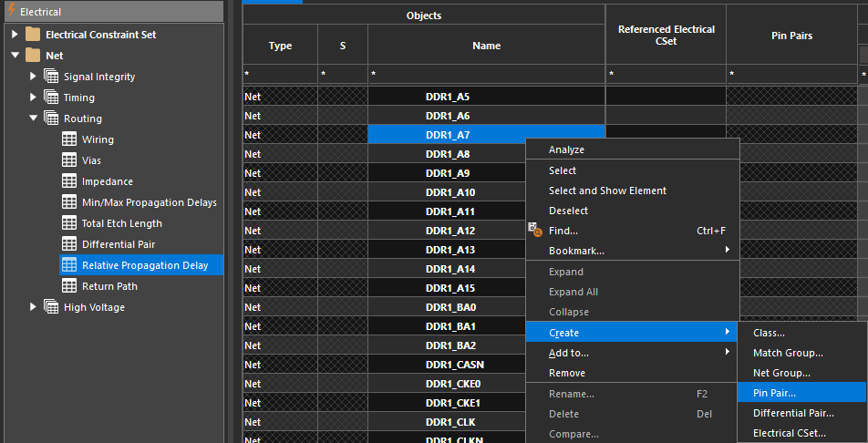Choose Pin Pair... from the Create submenu
This screenshot has height=443, width=868.
pos(774,393)
